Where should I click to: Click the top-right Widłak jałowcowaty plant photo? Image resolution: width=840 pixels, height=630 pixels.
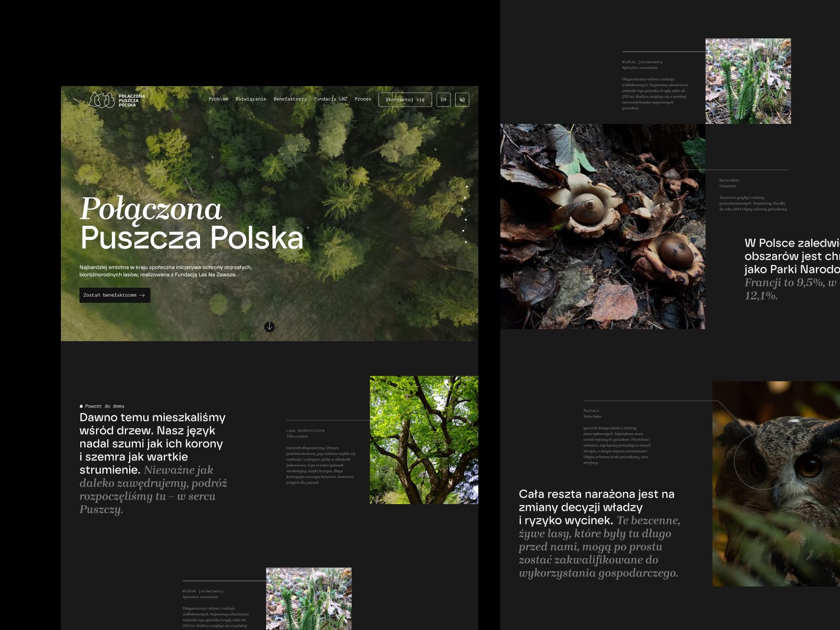point(748,81)
